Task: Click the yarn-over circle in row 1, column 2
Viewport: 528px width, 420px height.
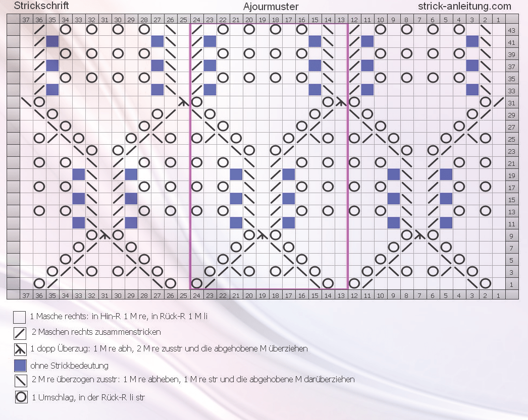Action: [485, 283]
